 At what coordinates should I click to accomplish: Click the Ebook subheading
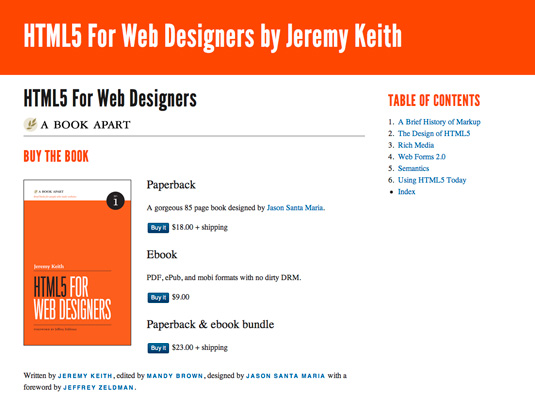click(162, 255)
